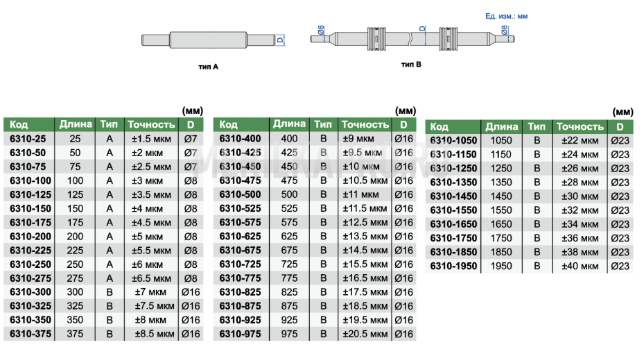Select code cell 6310-325
Screen dimensions: 644x347
coord(28,306)
